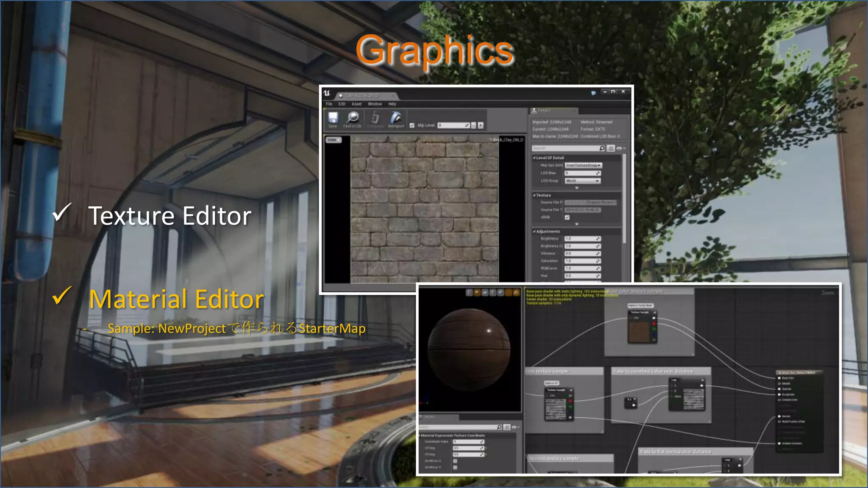Click fourth preview icon in material viewport
This screenshot has width=868, height=488.
pos(493,292)
